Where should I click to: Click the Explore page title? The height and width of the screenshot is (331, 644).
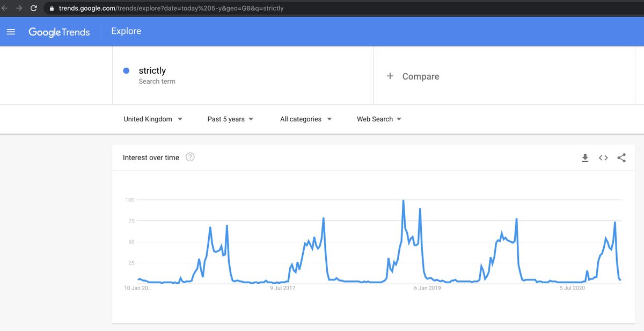click(x=126, y=31)
